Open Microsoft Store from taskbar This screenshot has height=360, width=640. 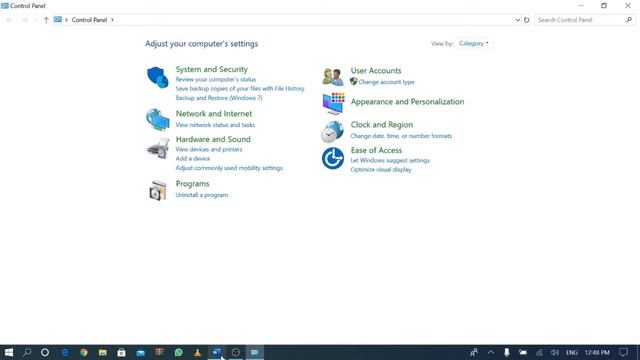pos(121,352)
